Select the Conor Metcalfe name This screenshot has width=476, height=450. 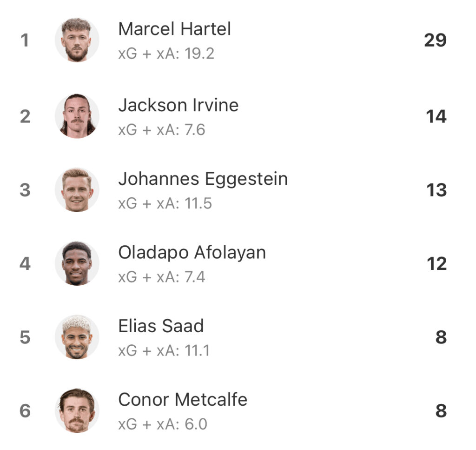(183, 399)
